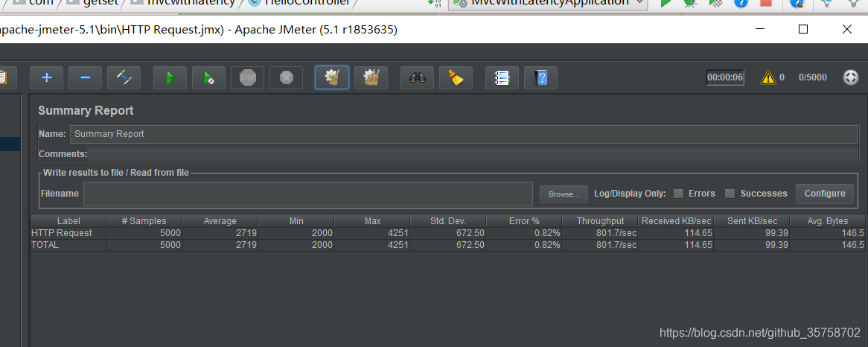Click 672.50 Std. Dev. in the TOTAL row
This screenshot has width=868, height=347.
click(470, 245)
